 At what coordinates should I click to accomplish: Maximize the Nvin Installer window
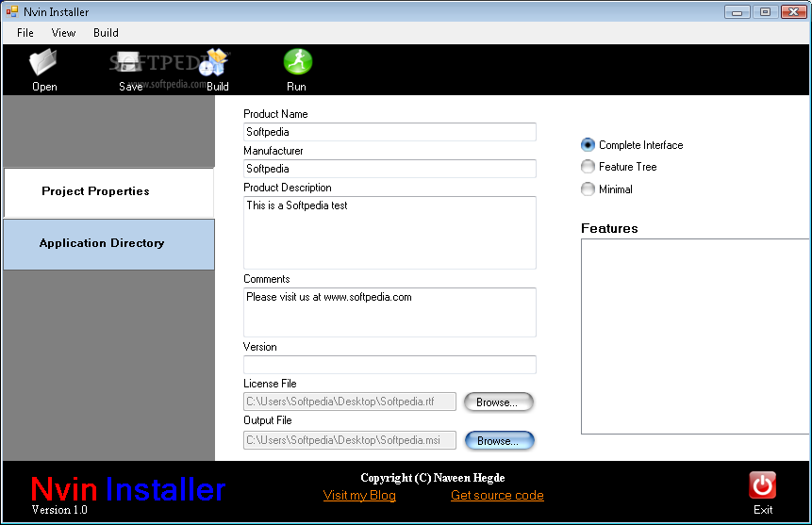(x=765, y=11)
